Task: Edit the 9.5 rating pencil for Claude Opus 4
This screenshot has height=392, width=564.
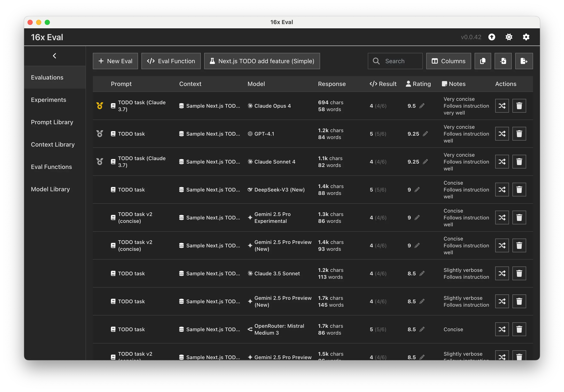Action: (422, 106)
